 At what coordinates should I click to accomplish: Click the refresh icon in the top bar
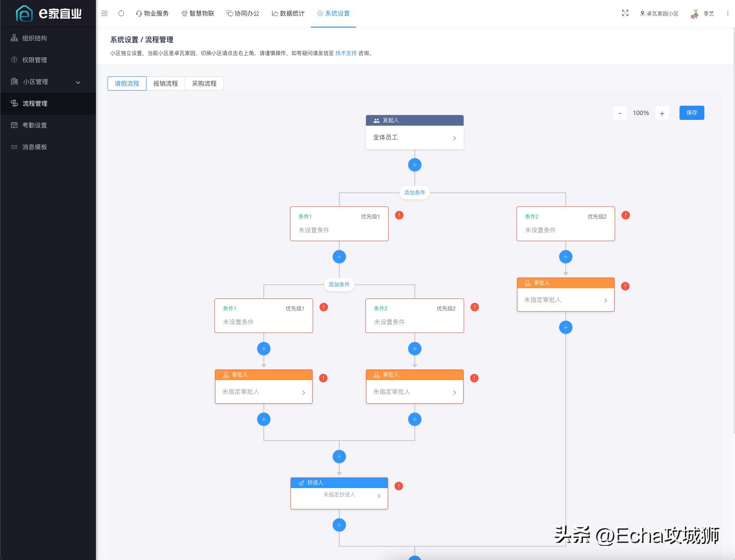click(x=121, y=13)
